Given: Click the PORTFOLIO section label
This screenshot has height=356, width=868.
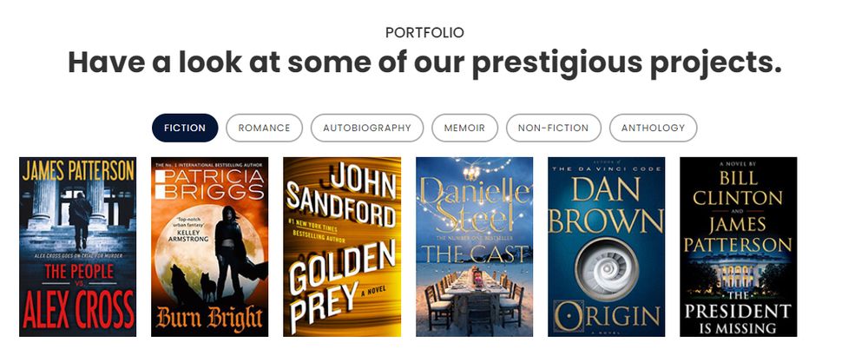Looking at the screenshot, I should pyautogui.click(x=424, y=33).
